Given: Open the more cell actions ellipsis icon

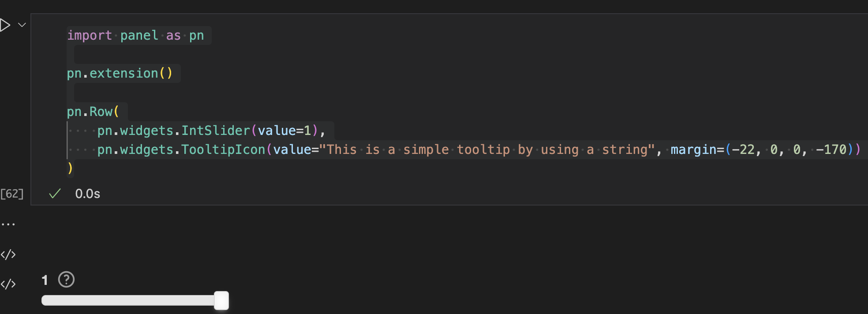Looking at the screenshot, I should [9, 223].
